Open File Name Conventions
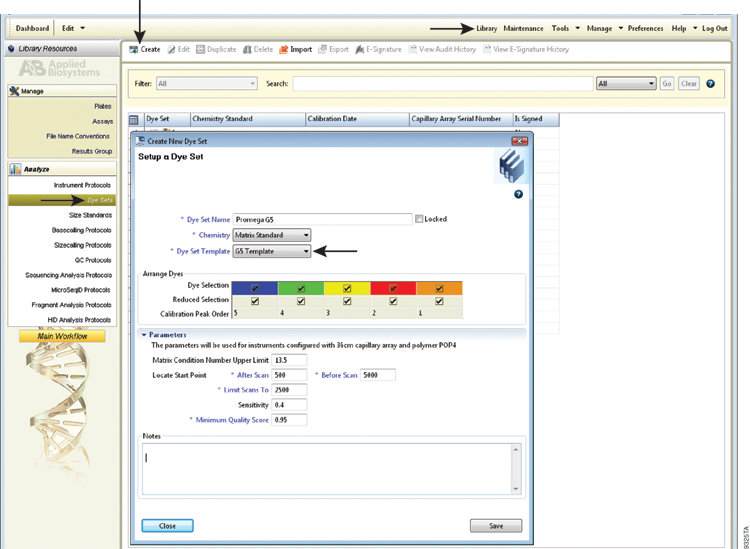Viewport: 750px width, 549px height. [x=78, y=136]
